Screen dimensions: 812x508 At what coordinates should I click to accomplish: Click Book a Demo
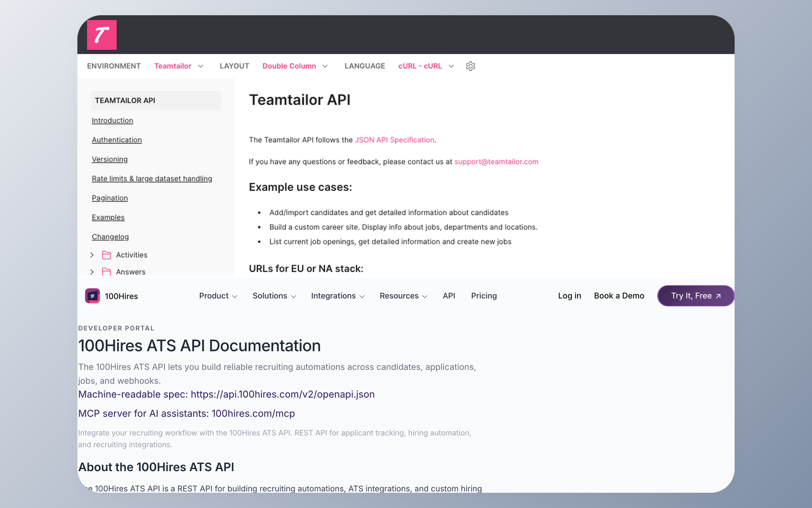tap(619, 296)
